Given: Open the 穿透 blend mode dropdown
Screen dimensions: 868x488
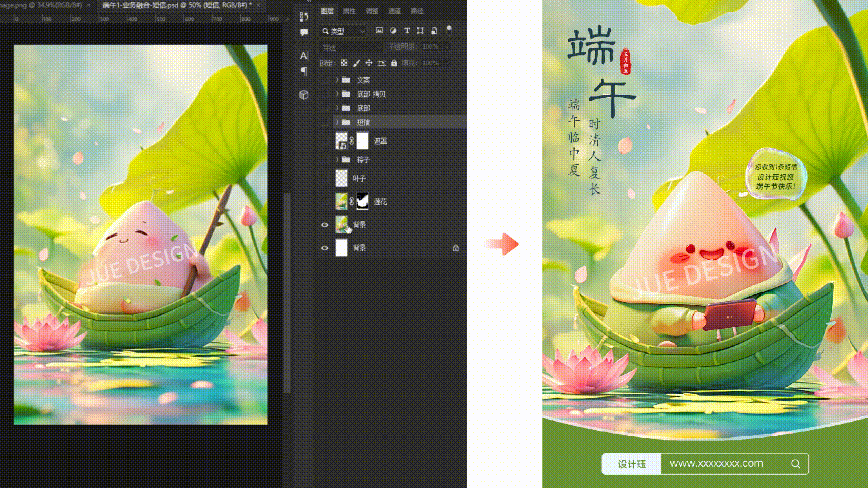Looking at the screenshot, I should 351,47.
